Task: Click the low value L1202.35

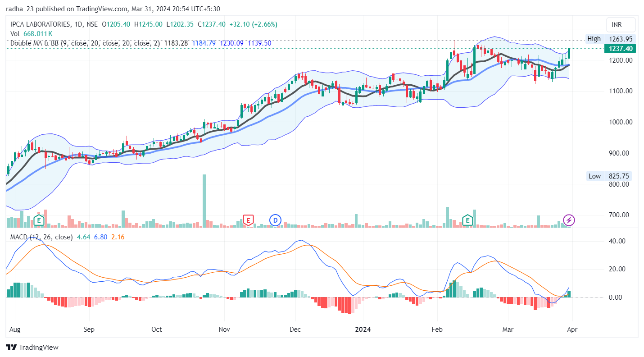Action: (180, 24)
